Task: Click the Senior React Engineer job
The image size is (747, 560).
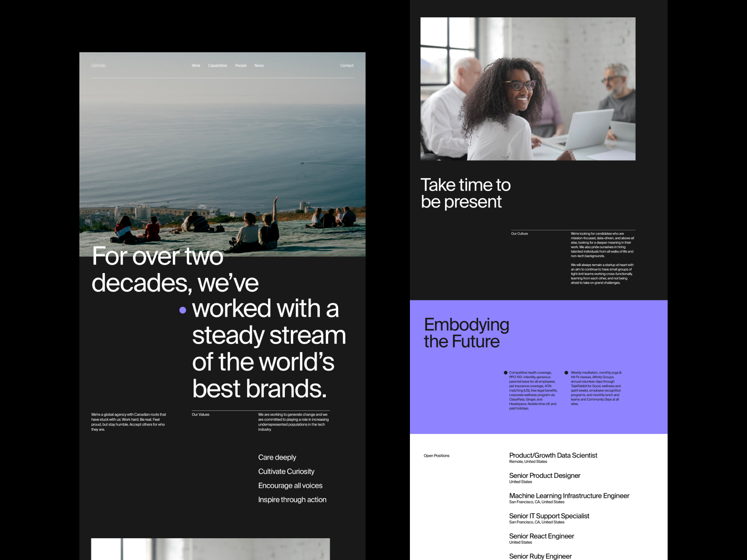Action: point(541,536)
